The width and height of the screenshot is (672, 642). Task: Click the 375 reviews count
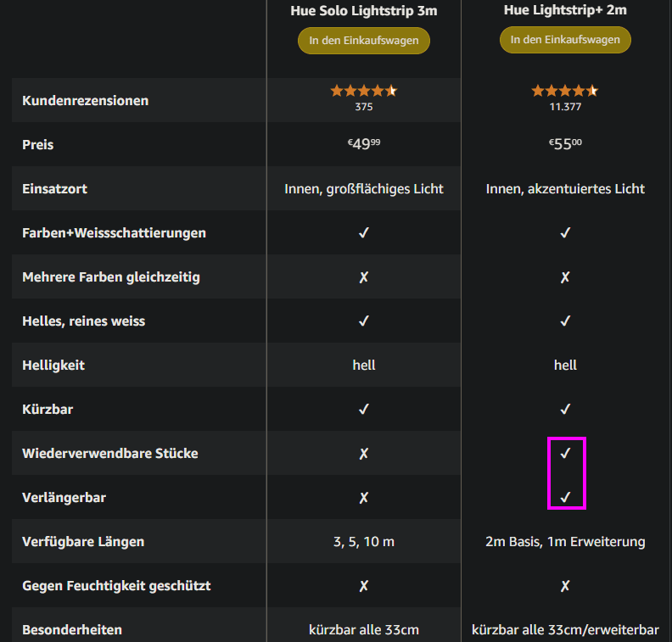point(364,107)
